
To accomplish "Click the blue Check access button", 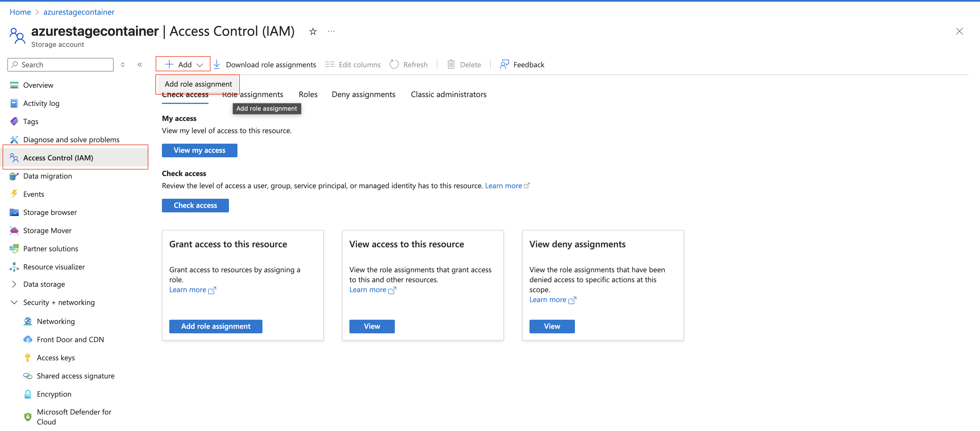I will [x=195, y=205].
